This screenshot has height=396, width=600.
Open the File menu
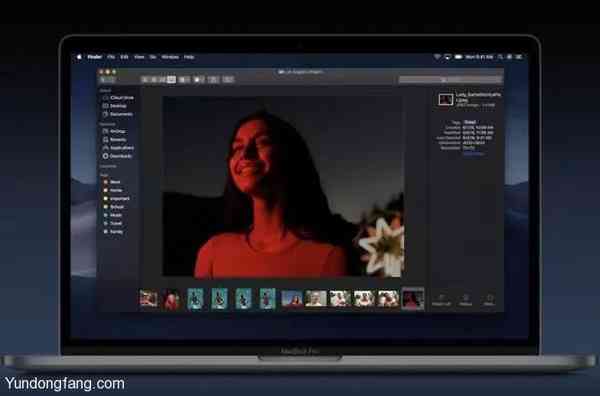pyautogui.click(x=111, y=57)
